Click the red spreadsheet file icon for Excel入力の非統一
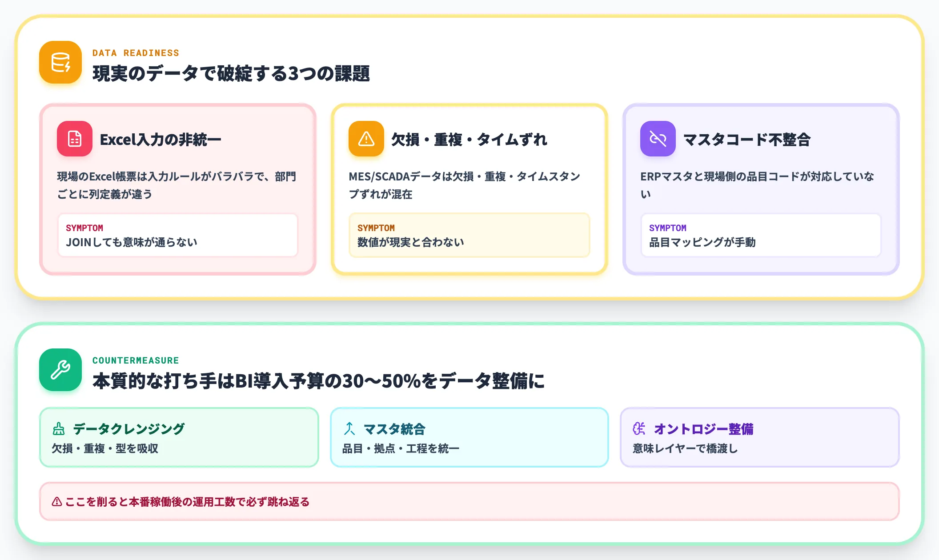This screenshot has height=560, width=939. (75, 139)
